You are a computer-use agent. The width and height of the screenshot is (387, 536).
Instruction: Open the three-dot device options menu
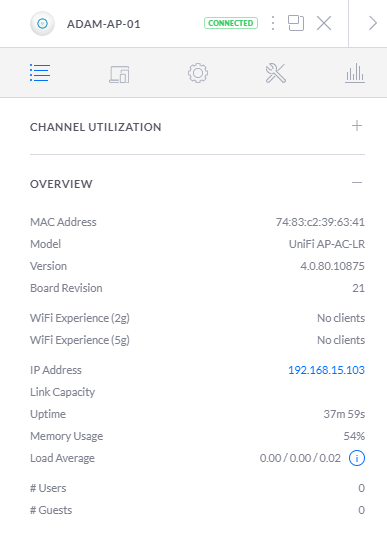272,23
